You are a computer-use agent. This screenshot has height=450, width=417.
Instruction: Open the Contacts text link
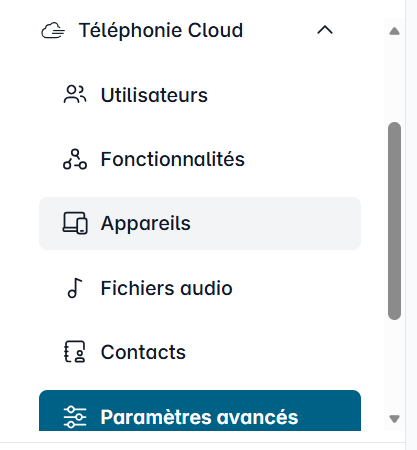[143, 352]
